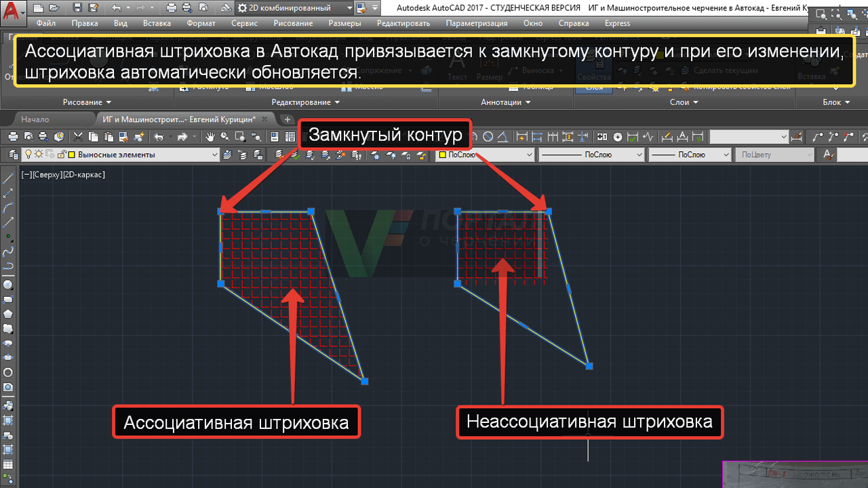Click the Open file icon in quick access toolbar
Image resolution: width=868 pixels, height=488 pixels.
point(53,8)
